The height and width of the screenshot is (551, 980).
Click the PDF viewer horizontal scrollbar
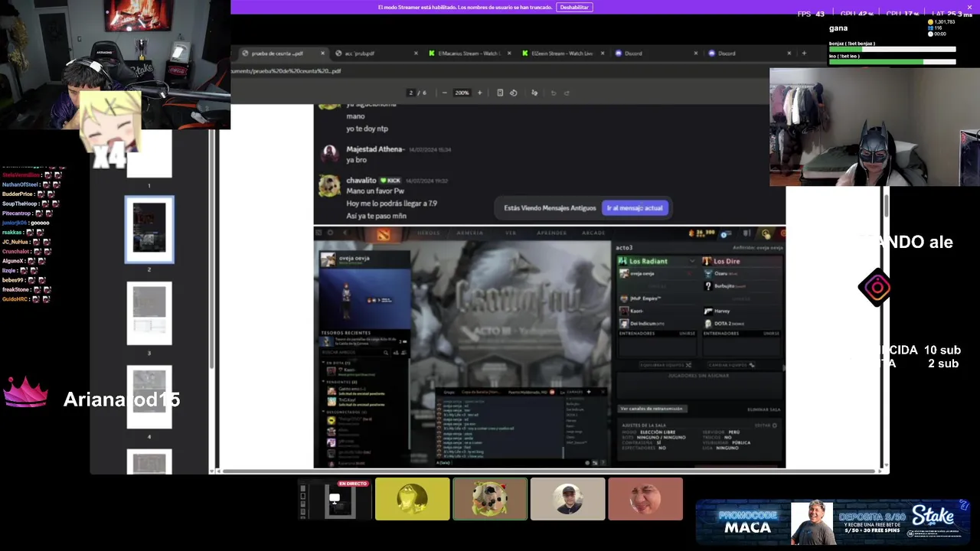click(550, 471)
